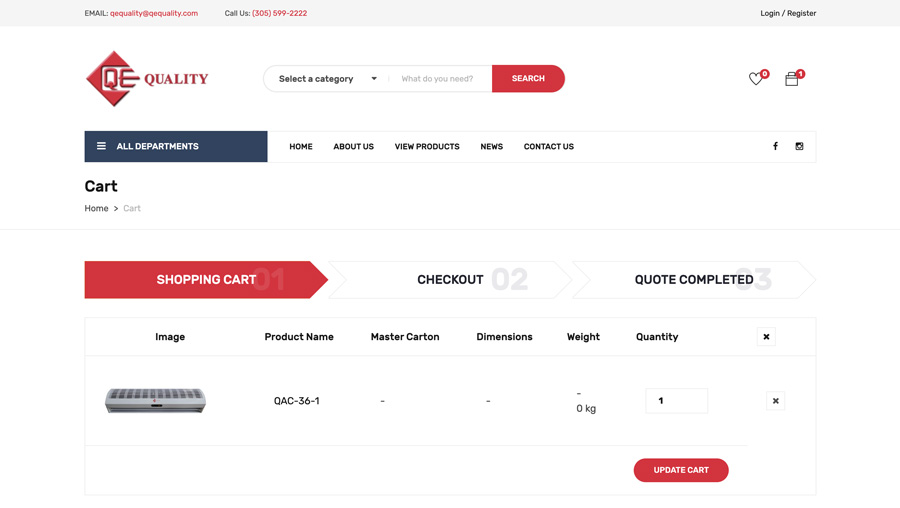Open the Contact Us page

[x=548, y=147]
